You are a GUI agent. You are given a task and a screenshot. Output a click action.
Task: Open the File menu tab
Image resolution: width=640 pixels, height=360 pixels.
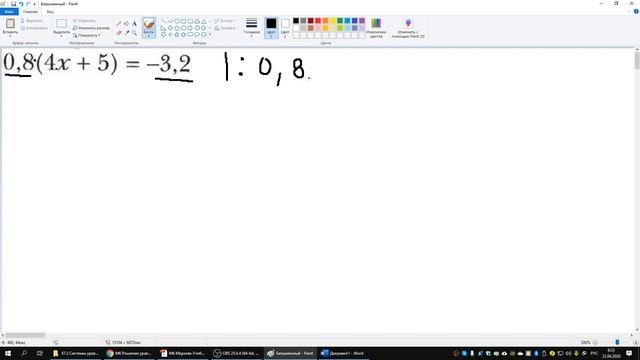[9, 11]
